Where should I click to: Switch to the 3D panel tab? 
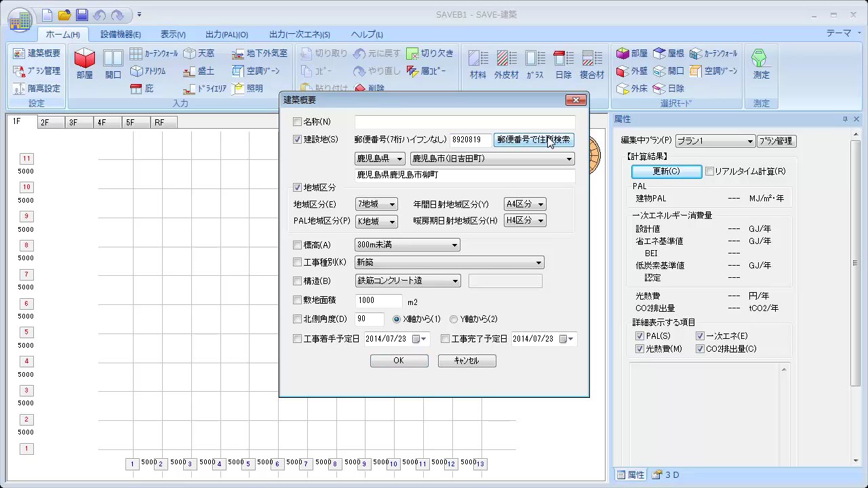tap(666, 475)
